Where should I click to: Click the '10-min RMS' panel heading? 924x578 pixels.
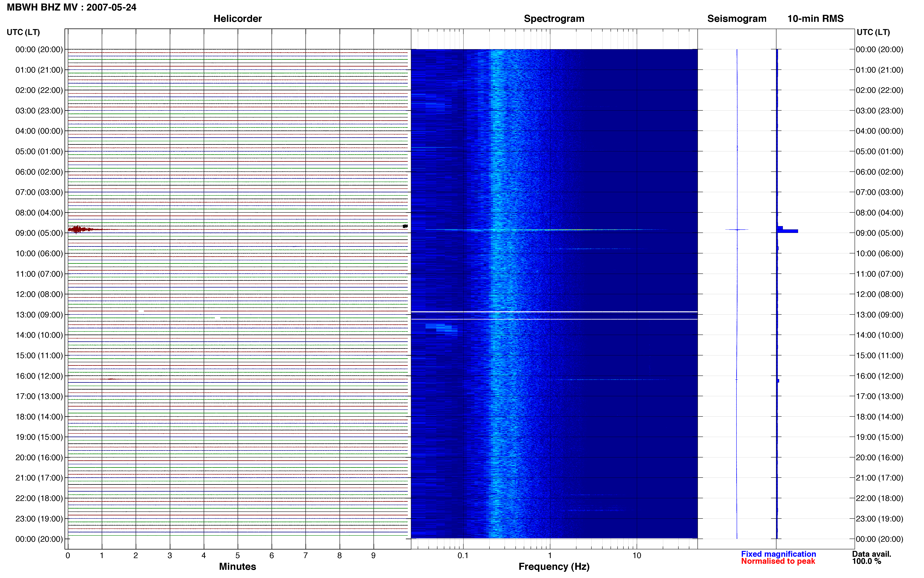(x=816, y=19)
